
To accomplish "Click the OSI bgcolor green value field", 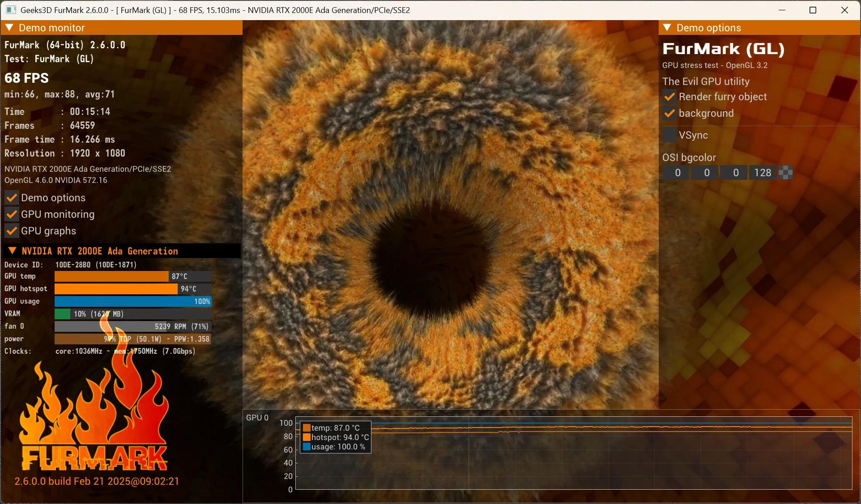I will [x=705, y=173].
